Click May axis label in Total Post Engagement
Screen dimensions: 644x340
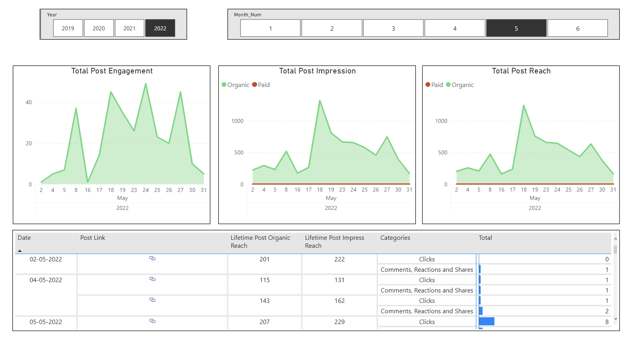pyautogui.click(x=122, y=198)
